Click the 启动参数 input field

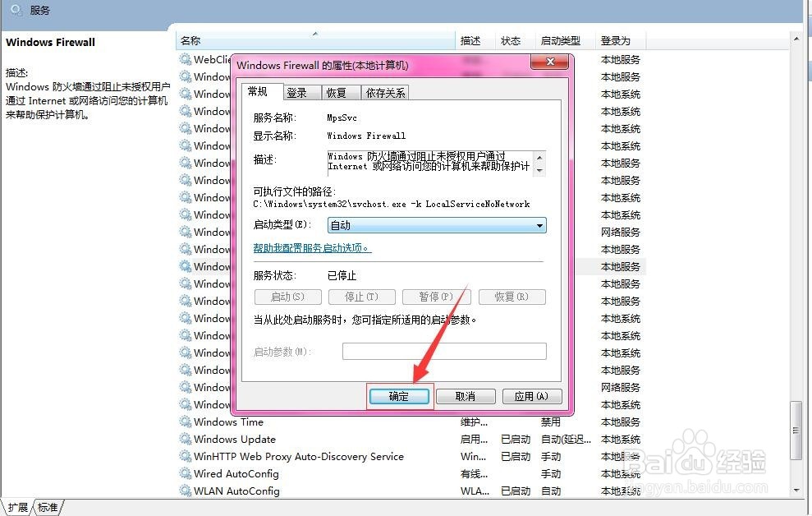[444, 351]
